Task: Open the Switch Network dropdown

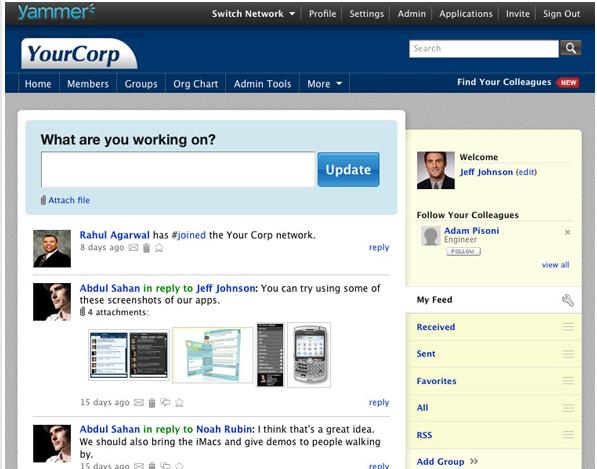Action: [x=253, y=14]
